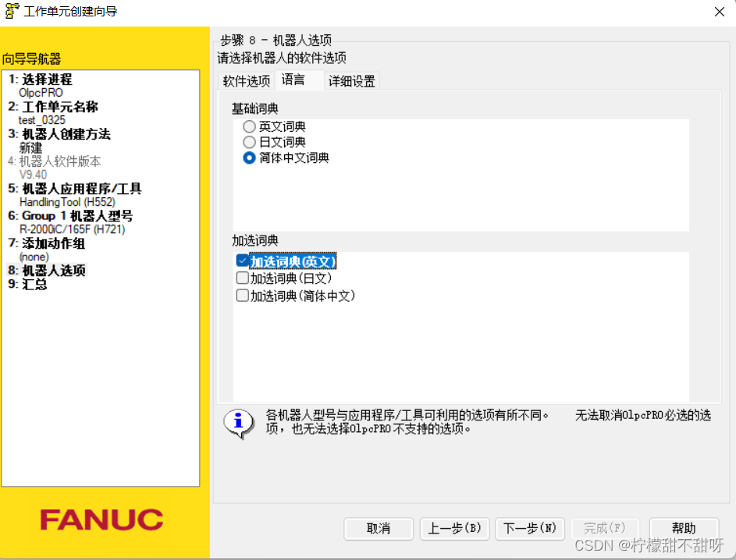This screenshot has width=736, height=560.
Task: Go to step 5: 机器人应用程序/工具
Action: pos(75,189)
